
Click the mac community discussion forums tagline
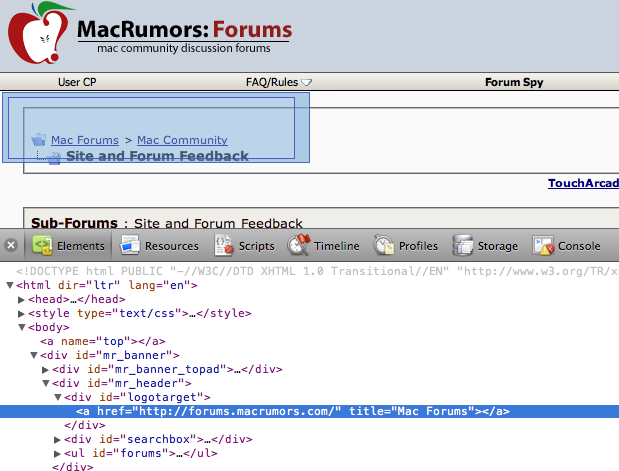pyautogui.click(x=184, y=48)
